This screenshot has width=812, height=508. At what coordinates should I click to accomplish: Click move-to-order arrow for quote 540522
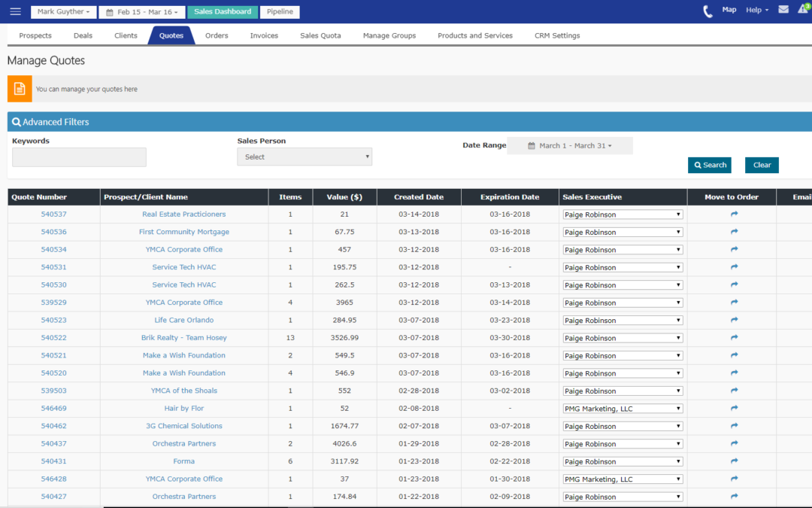734,338
